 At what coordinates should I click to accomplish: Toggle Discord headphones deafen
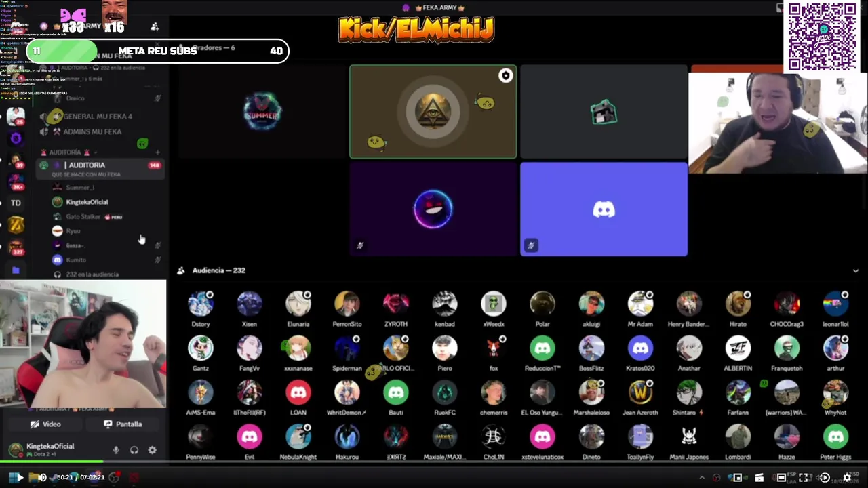134,450
